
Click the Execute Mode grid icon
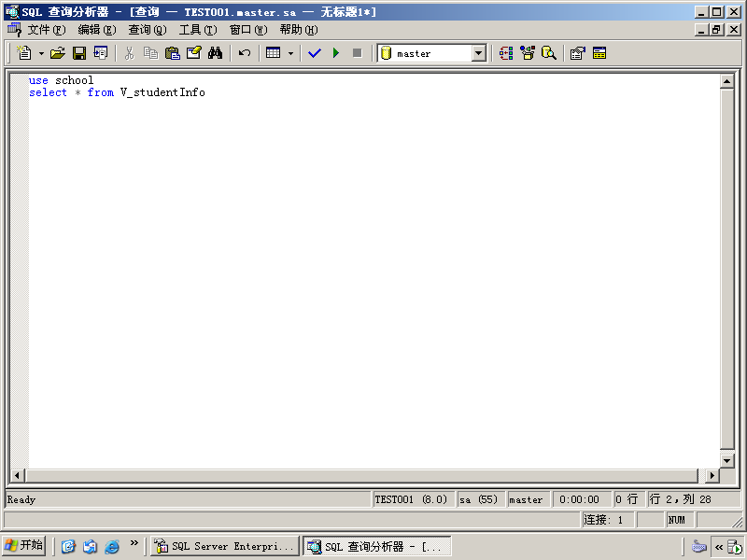click(x=274, y=53)
